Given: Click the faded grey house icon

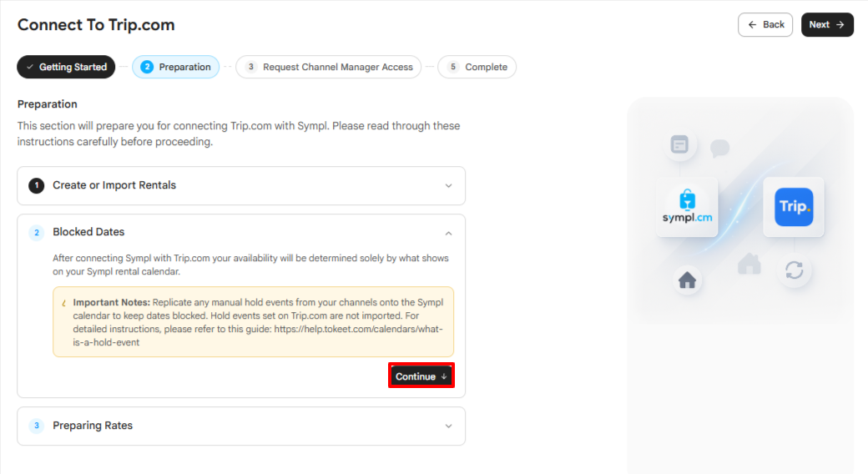Looking at the screenshot, I should tap(749, 264).
